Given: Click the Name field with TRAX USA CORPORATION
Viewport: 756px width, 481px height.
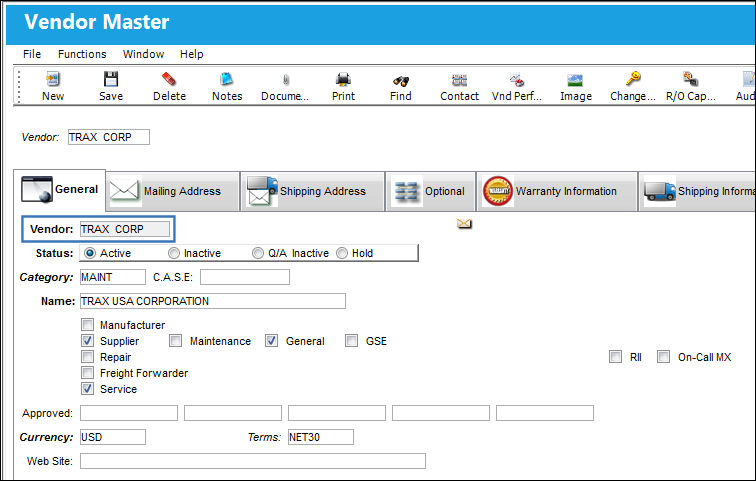Looking at the screenshot, I should click(x=213, y=301).
